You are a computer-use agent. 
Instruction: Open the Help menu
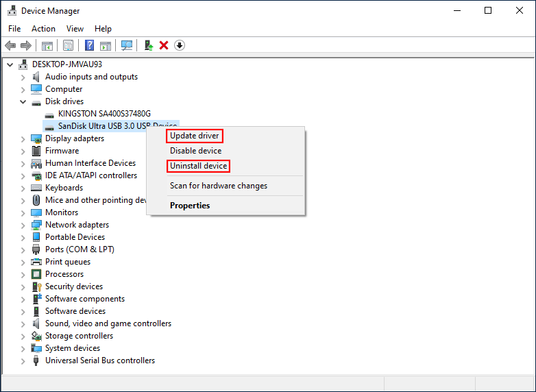[x=103, y=29]
